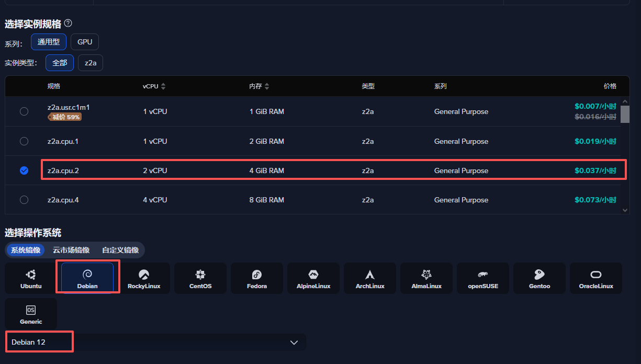Choose the RockyLinux OS image
Image resolution: width=641 pixels, height=364 pixels.
point(144,278)
